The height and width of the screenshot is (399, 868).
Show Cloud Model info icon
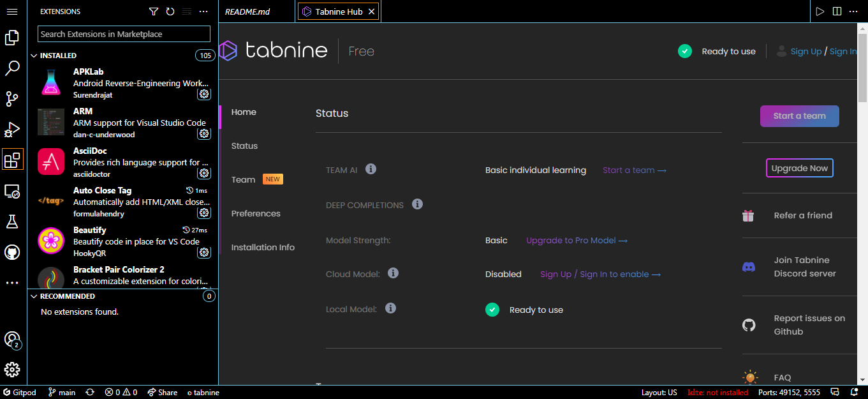(x=394, y=273)
